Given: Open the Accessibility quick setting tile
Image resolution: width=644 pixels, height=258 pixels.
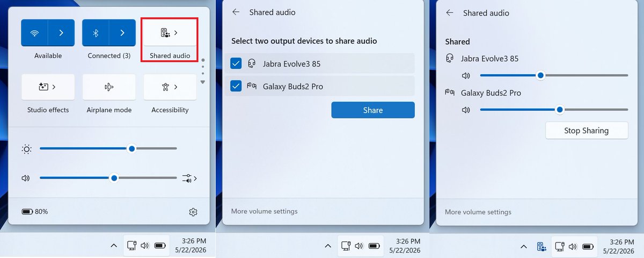Looking at the screenshot, I should tap(170, 87).
